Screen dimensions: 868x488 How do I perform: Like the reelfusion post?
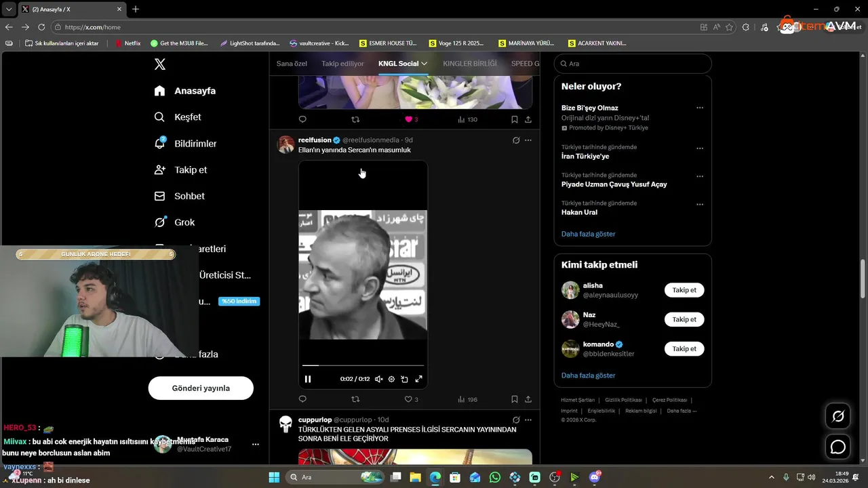(x=408, y=399)
